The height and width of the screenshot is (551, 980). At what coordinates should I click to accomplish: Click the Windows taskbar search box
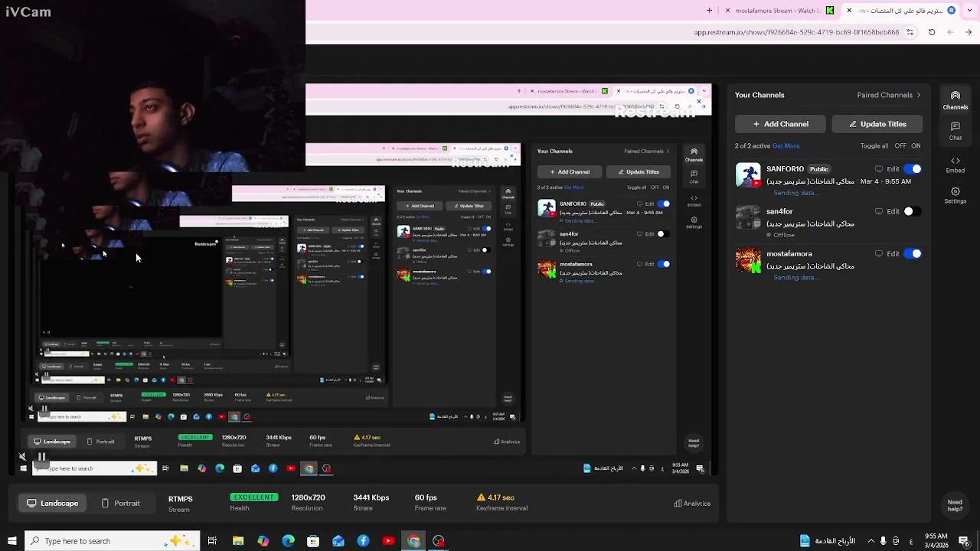coord(113,541)
